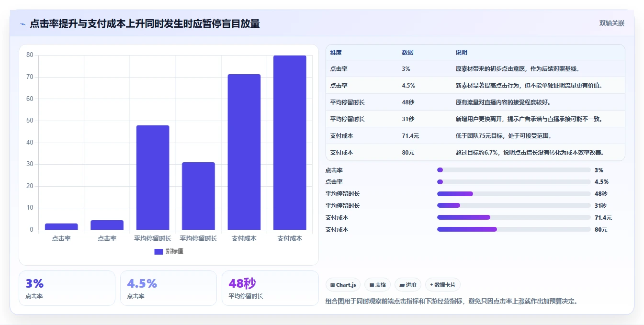Screen dimensions: 644x325
Task: Click the 31秒 progress bar
Action: click(514, 205)
